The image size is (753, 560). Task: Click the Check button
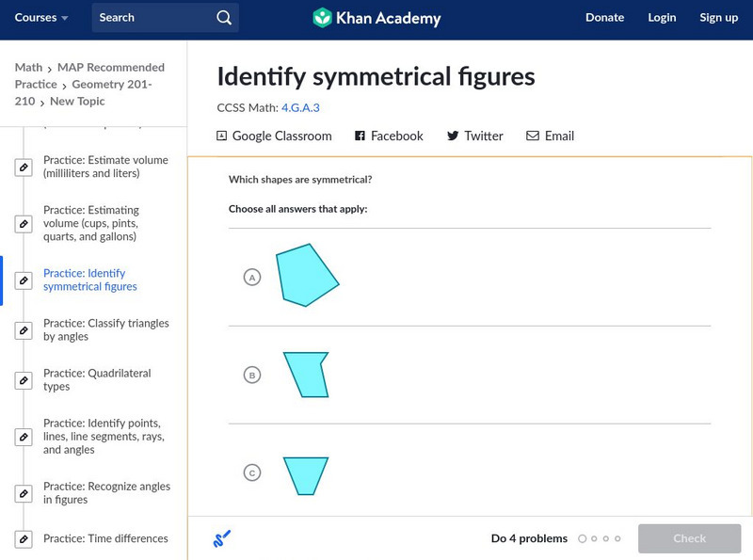(689, 538)
